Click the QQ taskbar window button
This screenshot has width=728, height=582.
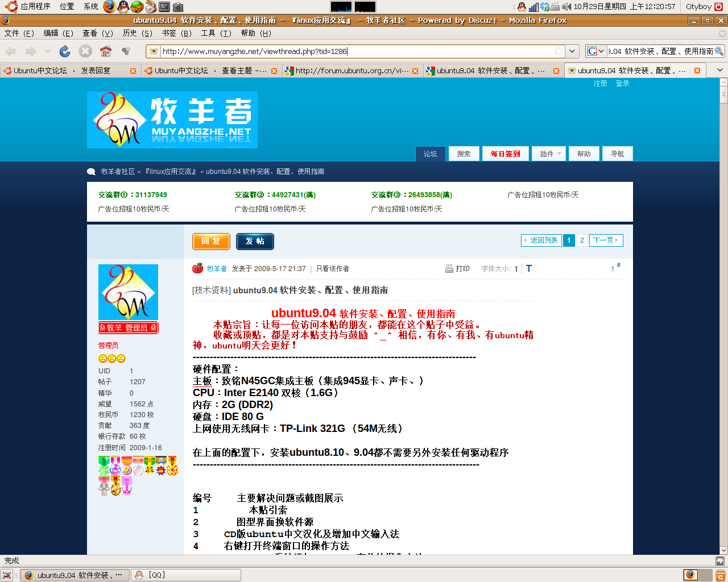186,575
